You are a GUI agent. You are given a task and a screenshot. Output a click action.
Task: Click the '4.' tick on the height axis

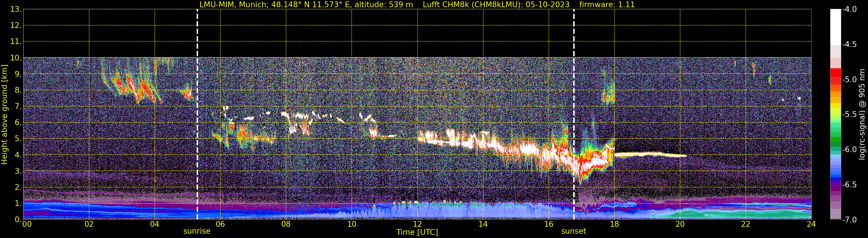pyautogui.click(x=18, y=155)
